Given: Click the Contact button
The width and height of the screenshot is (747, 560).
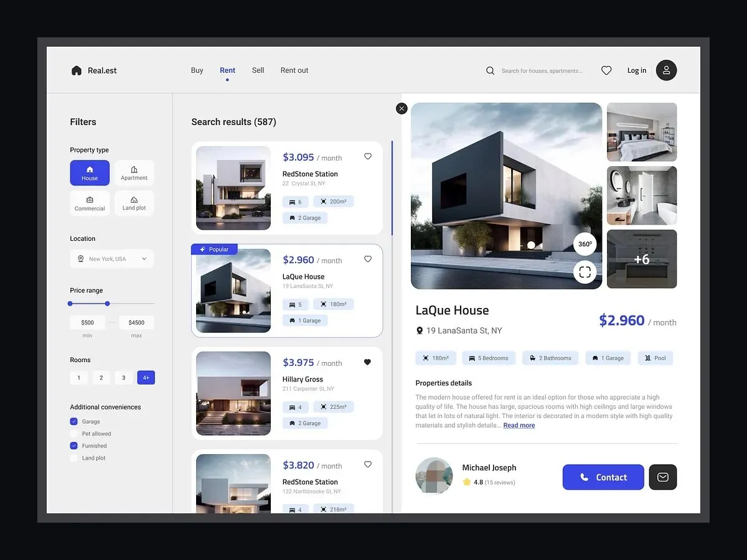Looking at the screenshot, I should tap(603, 477).
